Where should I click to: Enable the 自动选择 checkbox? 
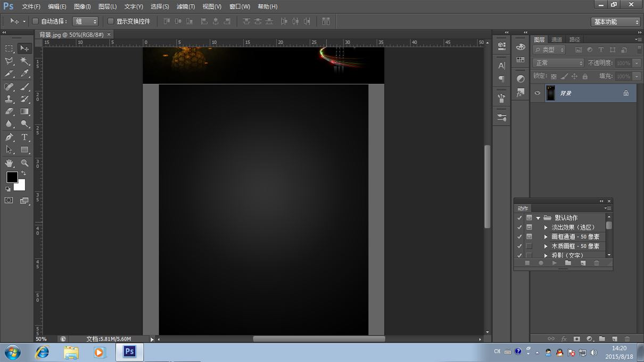(x=36, y=21)
